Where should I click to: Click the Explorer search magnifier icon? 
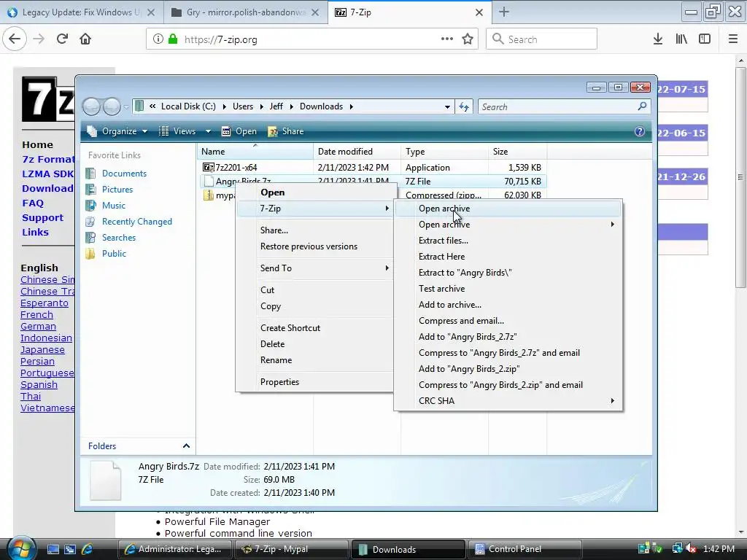pos(642,106)
